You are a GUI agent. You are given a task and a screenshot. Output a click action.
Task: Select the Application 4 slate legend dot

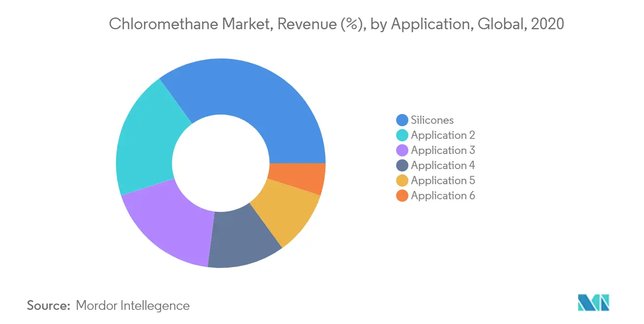[x=402, y=166]
